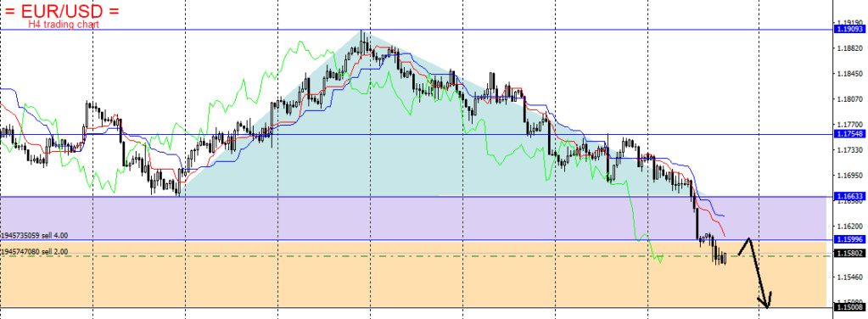The height and width of the screenshot is (319, 868).
Task: Select the sell 4.00 order label
Action: pos(34,235)
